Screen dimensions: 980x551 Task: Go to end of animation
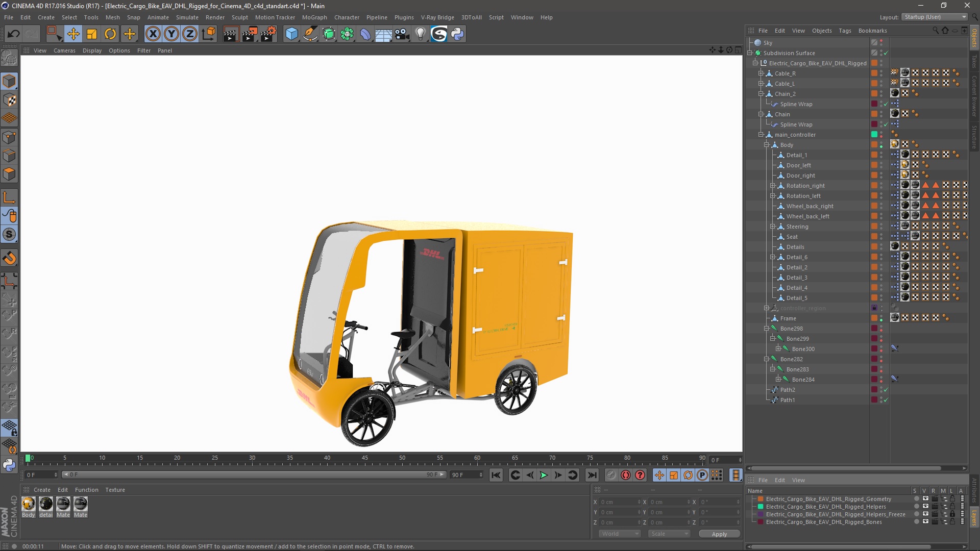592,475
